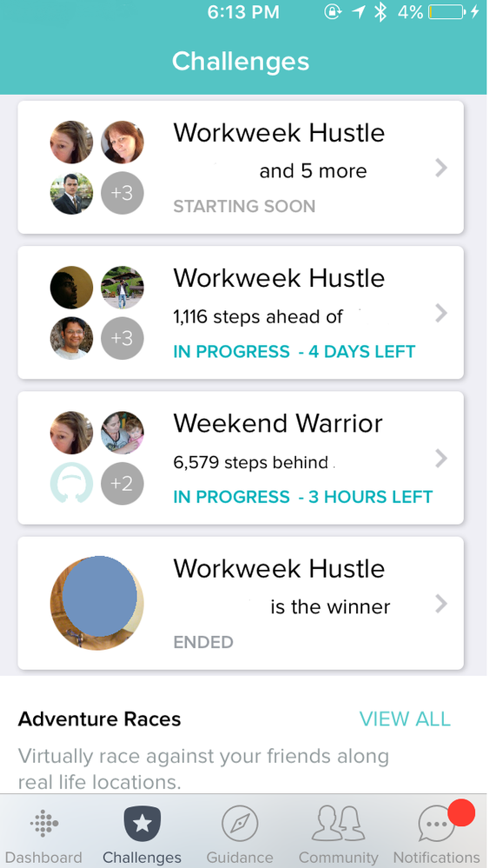Tap the Bluetooth icon in status bar
Screen dimensions: 490x868
(x=380, y=12)
